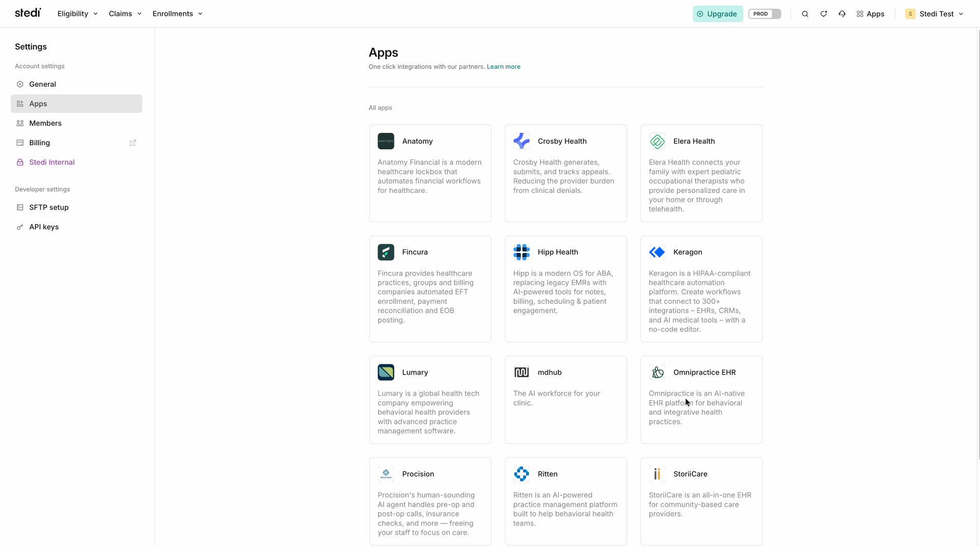Click the Keragon diamond logo

pos(657,252)
